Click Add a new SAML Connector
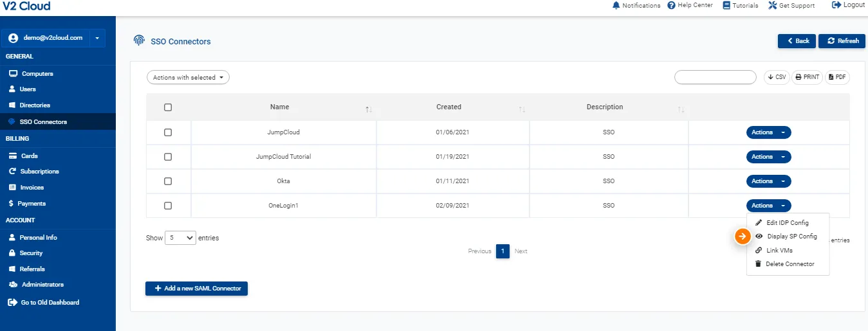Screen dimensions: 868x331 coord(196,289)
